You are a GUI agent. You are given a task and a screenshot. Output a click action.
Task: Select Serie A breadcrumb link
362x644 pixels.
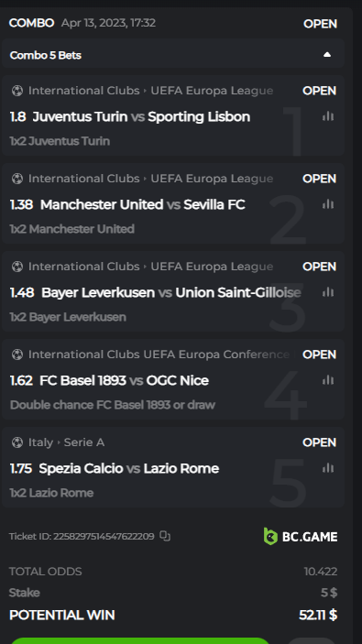pos(84,442)
